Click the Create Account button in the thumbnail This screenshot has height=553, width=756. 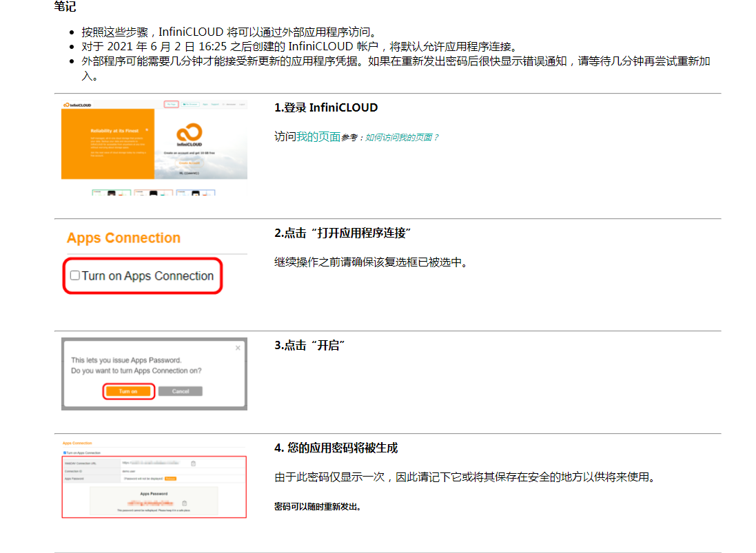click(x=188, y=162)
